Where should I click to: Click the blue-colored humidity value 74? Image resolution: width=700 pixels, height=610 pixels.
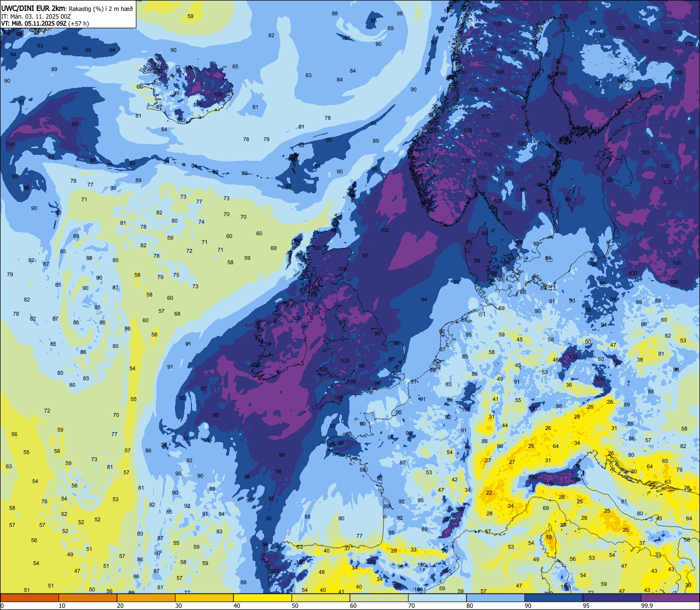[201, 222]
